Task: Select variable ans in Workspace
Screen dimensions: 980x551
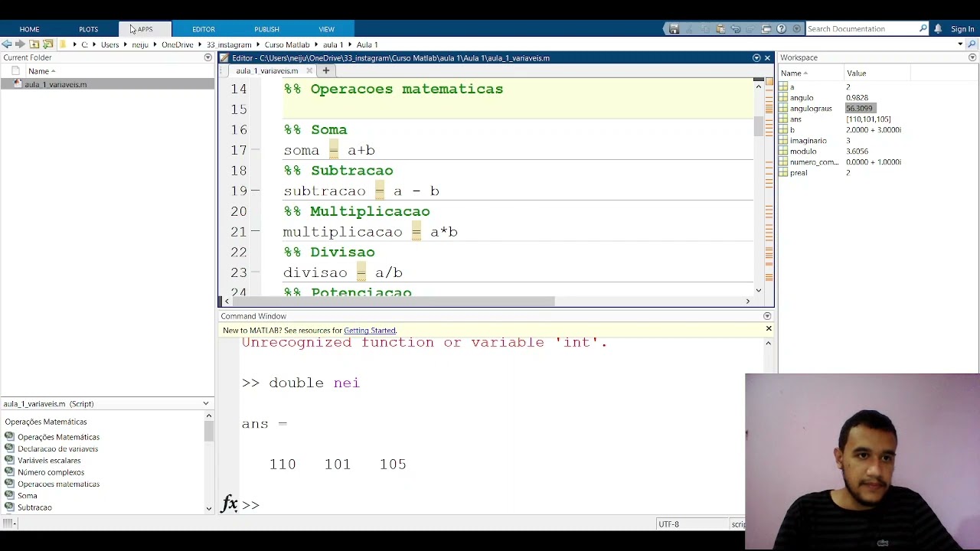Action: [x=795, y=119]
